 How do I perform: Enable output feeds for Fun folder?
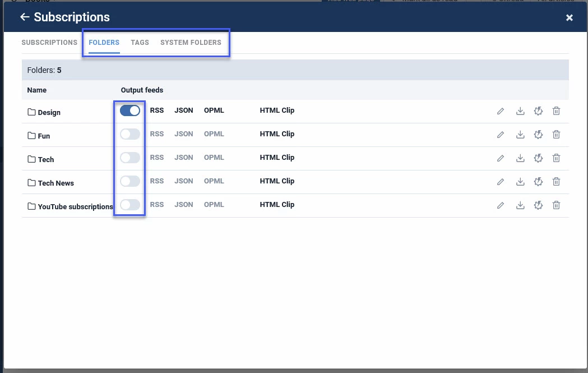pyautogui.click(x=129, y=134)
